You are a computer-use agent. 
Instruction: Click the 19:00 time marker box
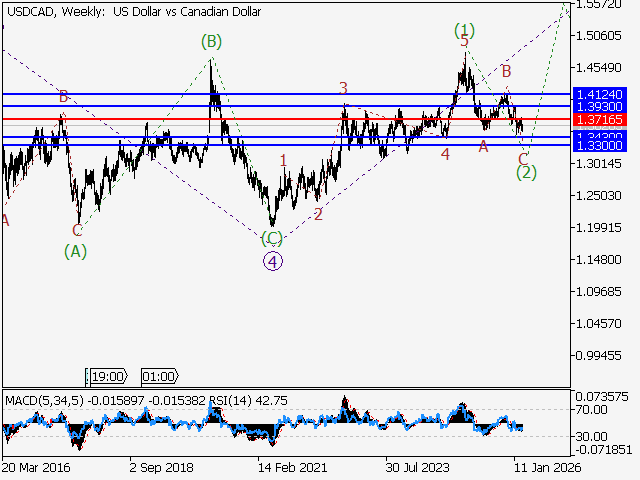pos(107,376)
